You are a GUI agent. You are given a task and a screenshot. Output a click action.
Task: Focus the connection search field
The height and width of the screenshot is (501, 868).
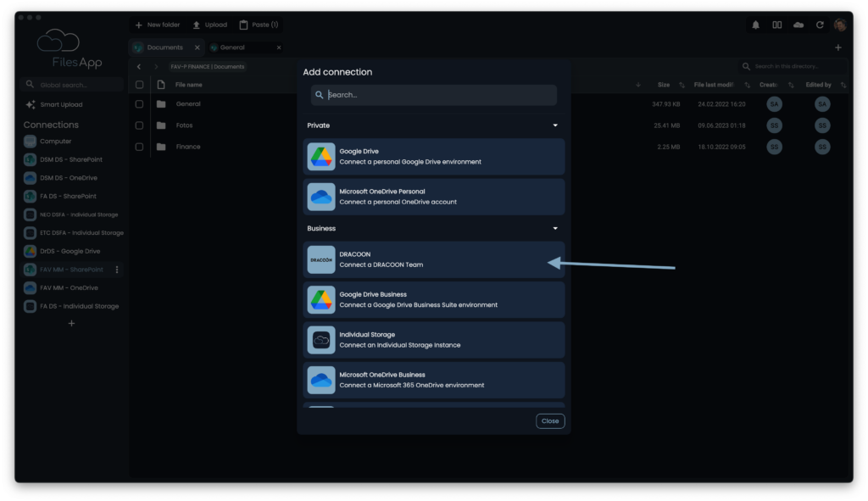click(433, 95)
